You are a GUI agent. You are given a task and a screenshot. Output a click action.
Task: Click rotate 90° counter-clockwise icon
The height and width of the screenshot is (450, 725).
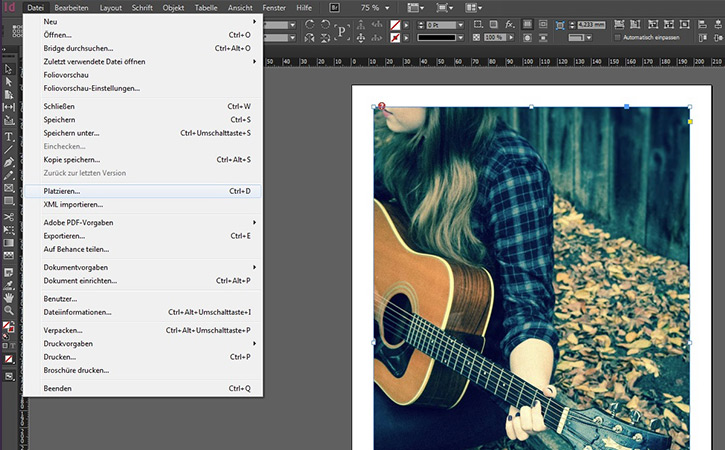pyautogui.click(x=326, y=24)
